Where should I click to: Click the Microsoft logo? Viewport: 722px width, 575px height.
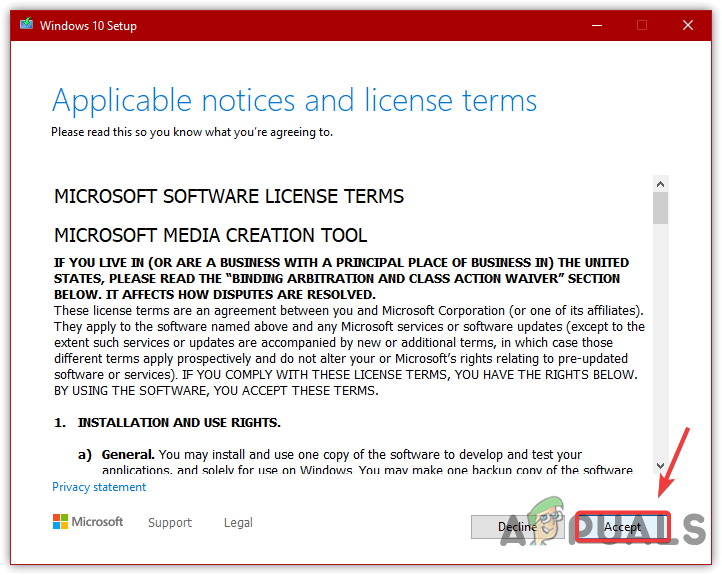pyautogui.click(x=88, y=522)
